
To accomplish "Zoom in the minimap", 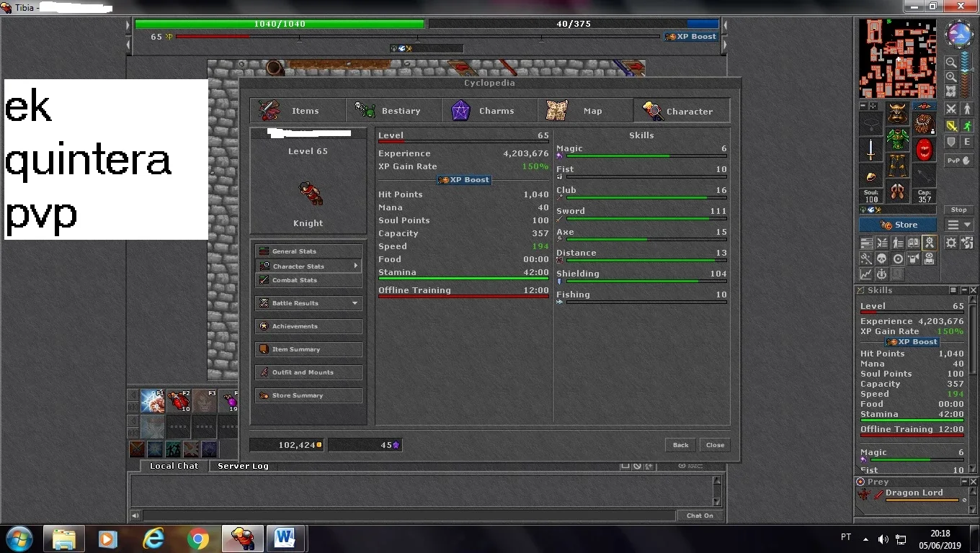I will tap(951, 77).
